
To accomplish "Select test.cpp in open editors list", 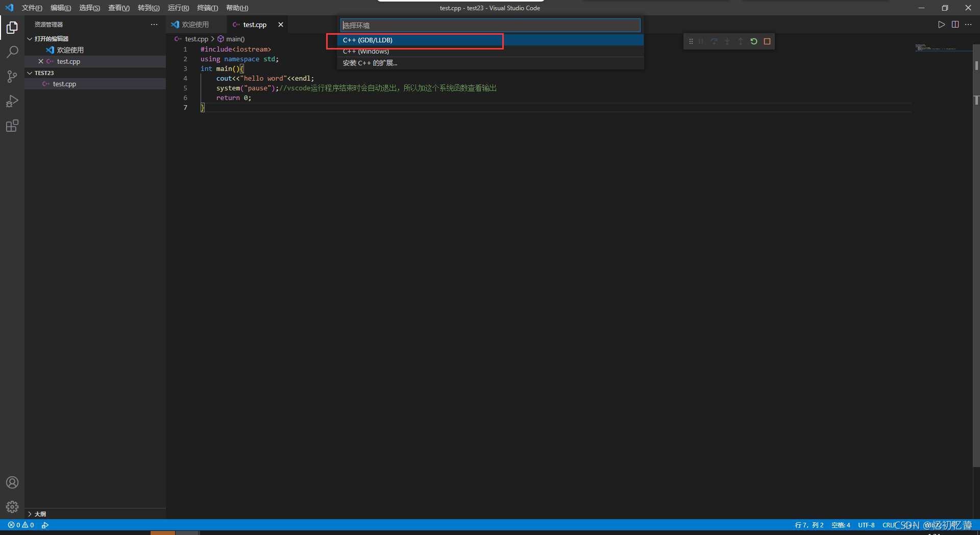I will 95,61.
